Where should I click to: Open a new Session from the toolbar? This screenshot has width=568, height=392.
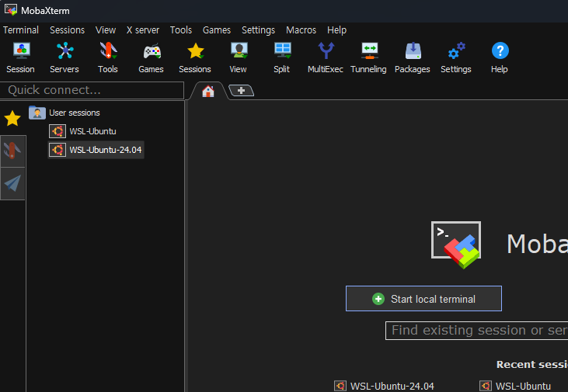(21, 58)
